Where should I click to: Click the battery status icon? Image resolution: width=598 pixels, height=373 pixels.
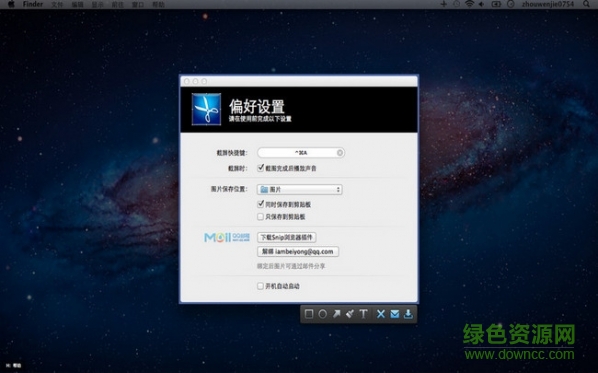tap(496, 4)
